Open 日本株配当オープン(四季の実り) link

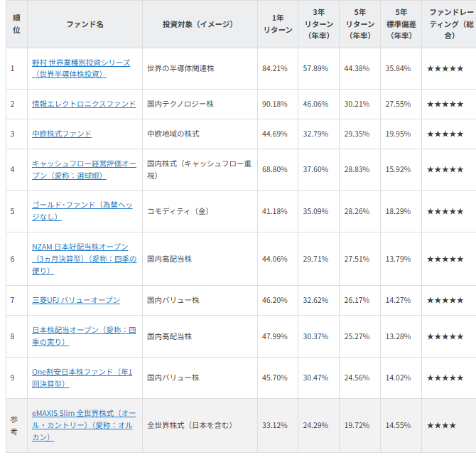coord(84,336)
